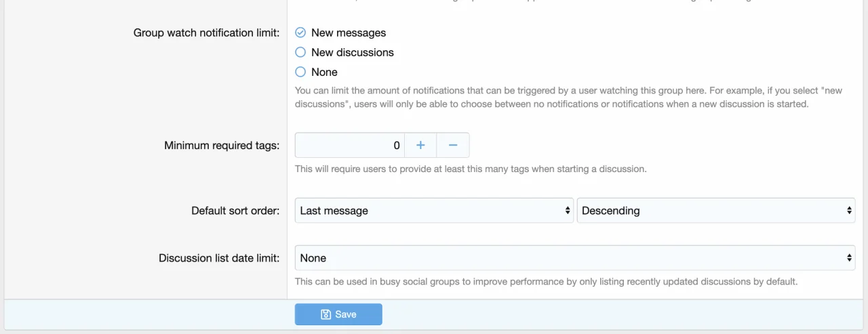Choose the "New discussions" radio option
Viewport: 868px width, 334px height.
tap(300, 52)
